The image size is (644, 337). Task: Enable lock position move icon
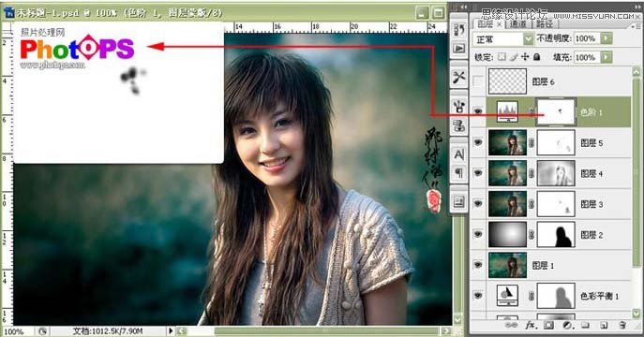coord(525,56)
